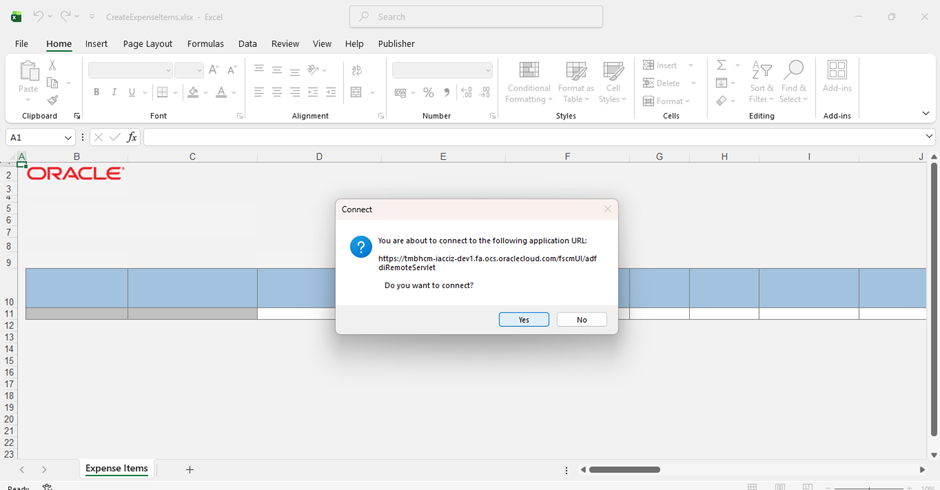This screenshot has width=940, height=490.
Task: Click the Copy icon
Action: (x=53, y=83)
